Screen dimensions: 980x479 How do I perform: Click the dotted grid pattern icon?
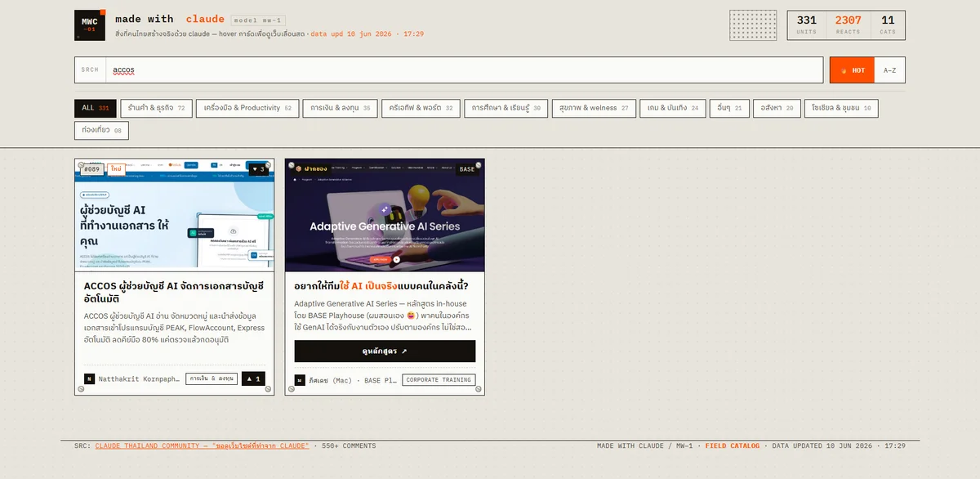pos(753,25)
